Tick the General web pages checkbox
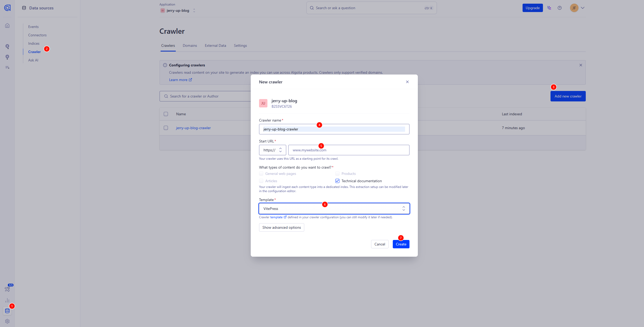644x327 pixels. (261, 174)
